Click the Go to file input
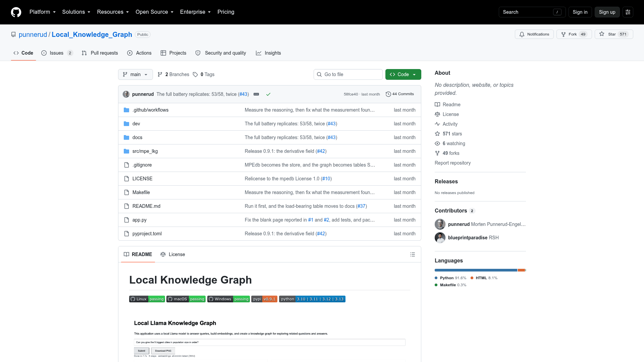 point(348,74)
